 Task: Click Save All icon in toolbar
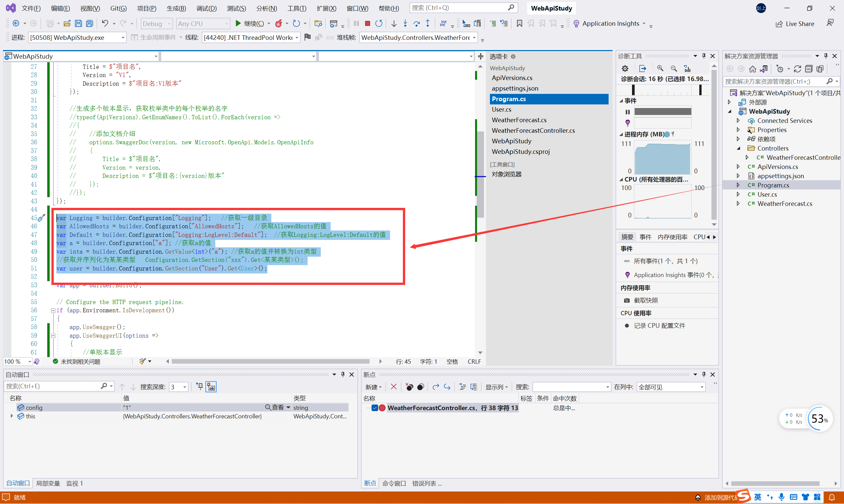click(x=89, y=23)
